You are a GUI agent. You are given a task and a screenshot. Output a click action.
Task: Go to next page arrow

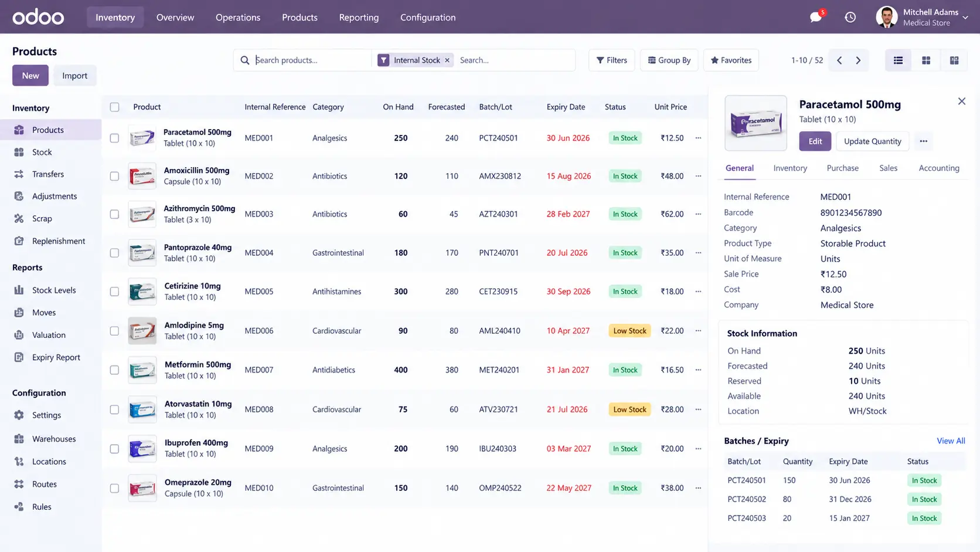[x=858, y=60]
